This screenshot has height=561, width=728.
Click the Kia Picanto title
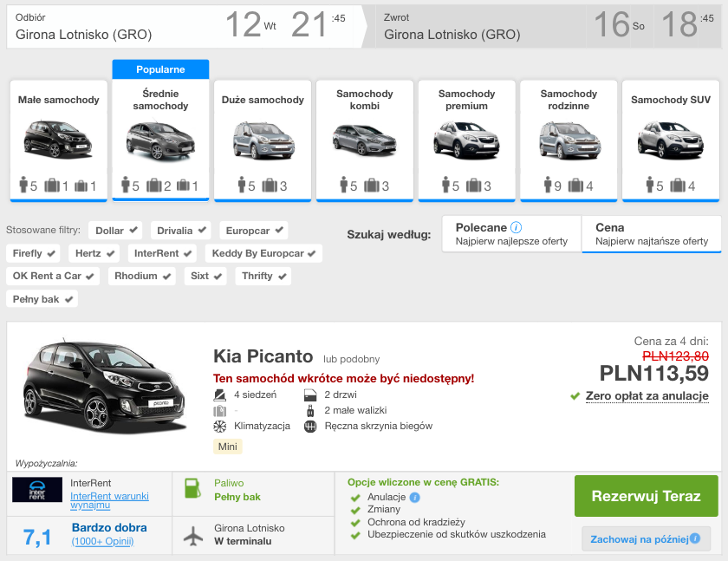point(263,356)
